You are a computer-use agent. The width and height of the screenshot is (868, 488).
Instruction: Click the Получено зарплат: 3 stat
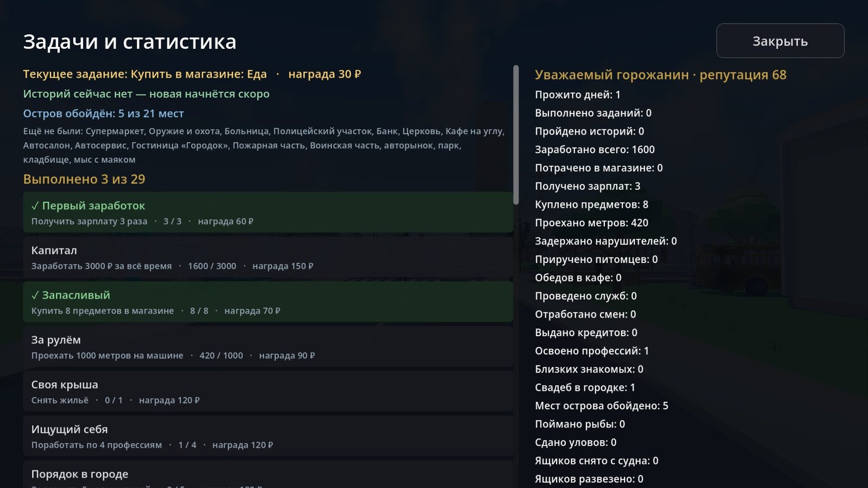tap(588, 186)
